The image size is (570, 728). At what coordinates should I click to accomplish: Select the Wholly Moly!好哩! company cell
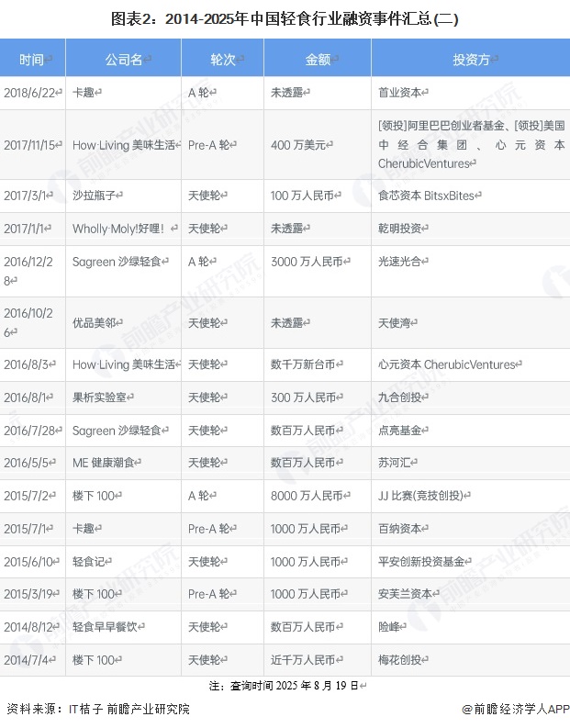click(119, 229)
